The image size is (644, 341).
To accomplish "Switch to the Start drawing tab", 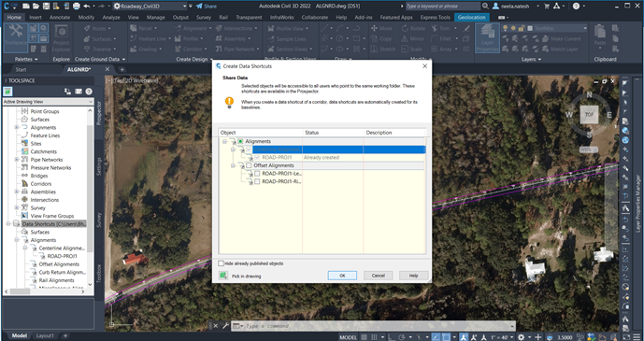I will point(21,69).
